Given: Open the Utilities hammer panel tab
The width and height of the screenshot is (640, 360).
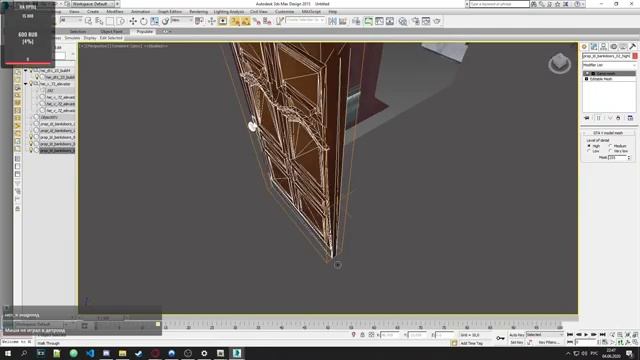Looking at the screenshot, I should point(633,47).
